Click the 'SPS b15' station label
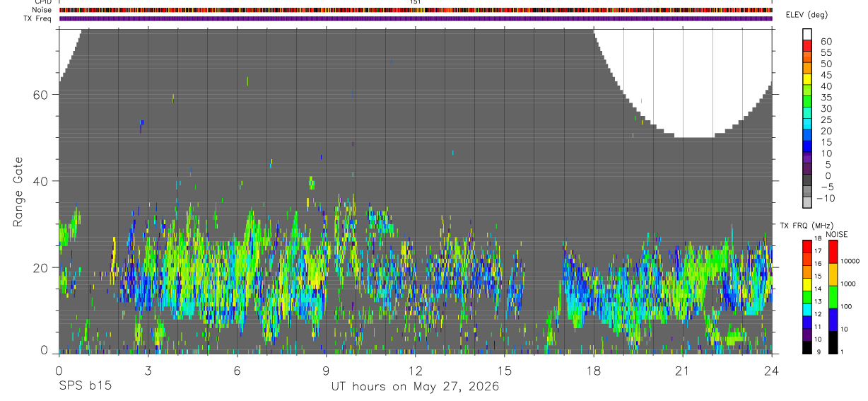This screenshot has height=401, width=868. pos(84,387)
